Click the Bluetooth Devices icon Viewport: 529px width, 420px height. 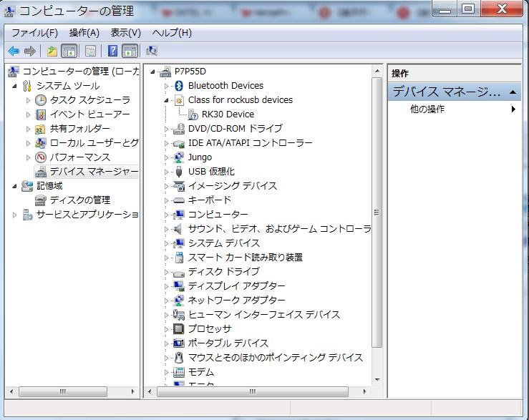[x=179, y=86]
